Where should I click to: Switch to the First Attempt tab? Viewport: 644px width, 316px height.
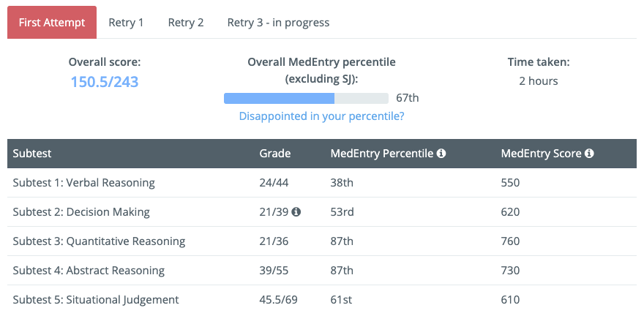pos(52,22)
